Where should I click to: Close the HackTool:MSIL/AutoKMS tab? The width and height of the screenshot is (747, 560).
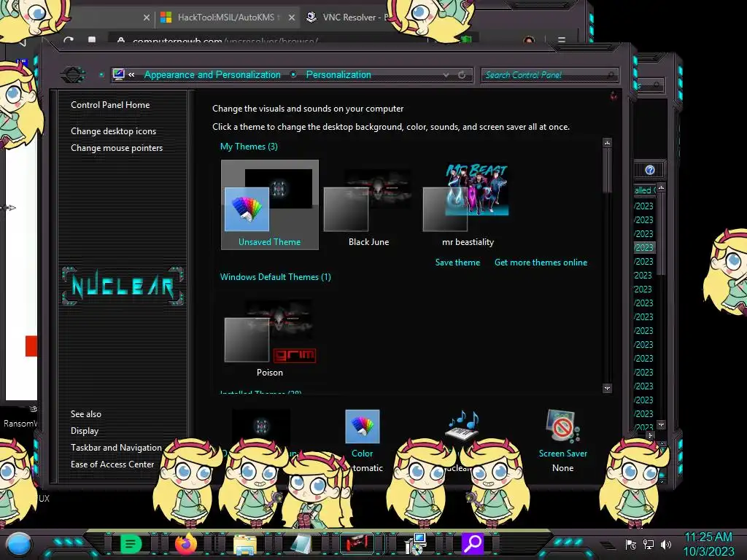292,17
